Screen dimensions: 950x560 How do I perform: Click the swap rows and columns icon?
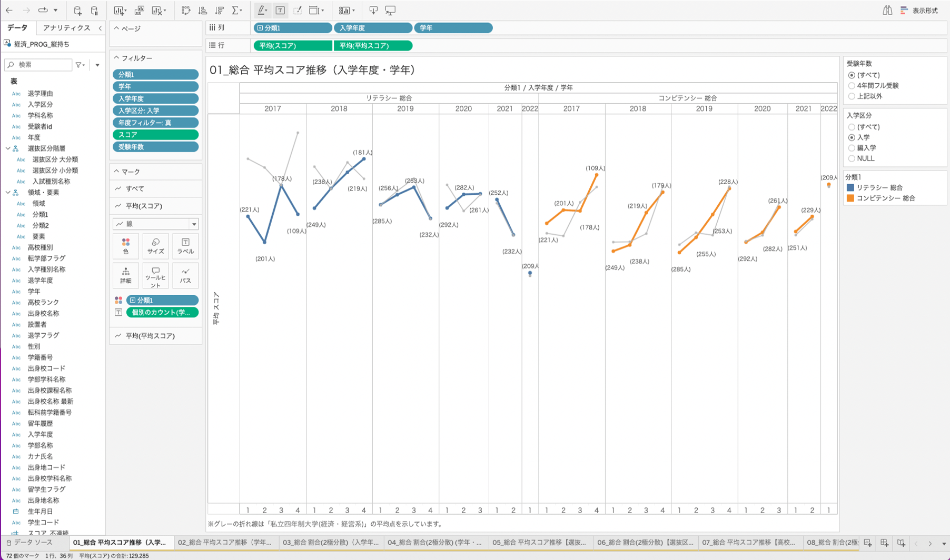pos(186,11)
